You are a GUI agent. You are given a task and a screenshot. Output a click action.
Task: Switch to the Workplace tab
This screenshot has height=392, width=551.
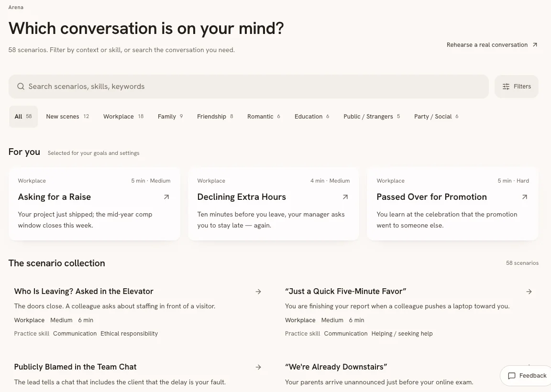pos(123,116)
